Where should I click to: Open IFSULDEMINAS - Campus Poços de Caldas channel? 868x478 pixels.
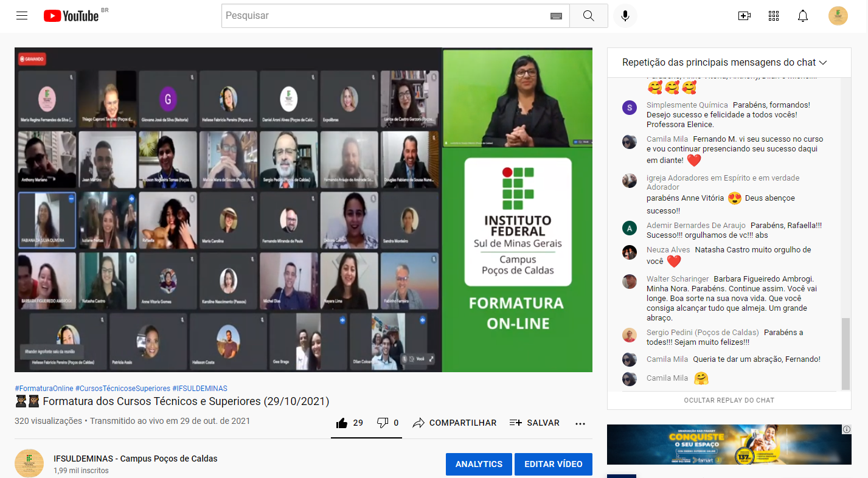pos(135,459)
